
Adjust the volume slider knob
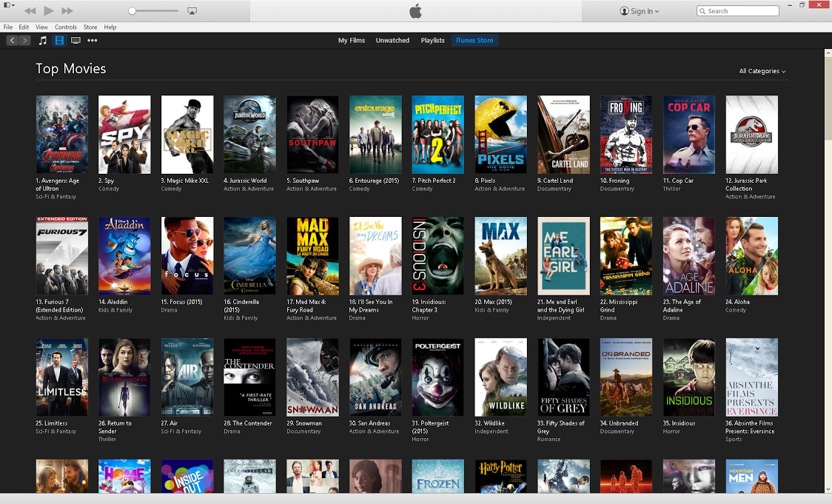(132, 10)
